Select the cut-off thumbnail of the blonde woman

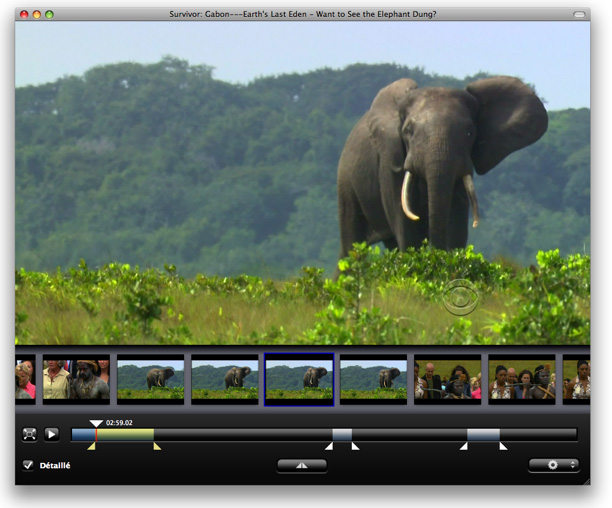25,379
